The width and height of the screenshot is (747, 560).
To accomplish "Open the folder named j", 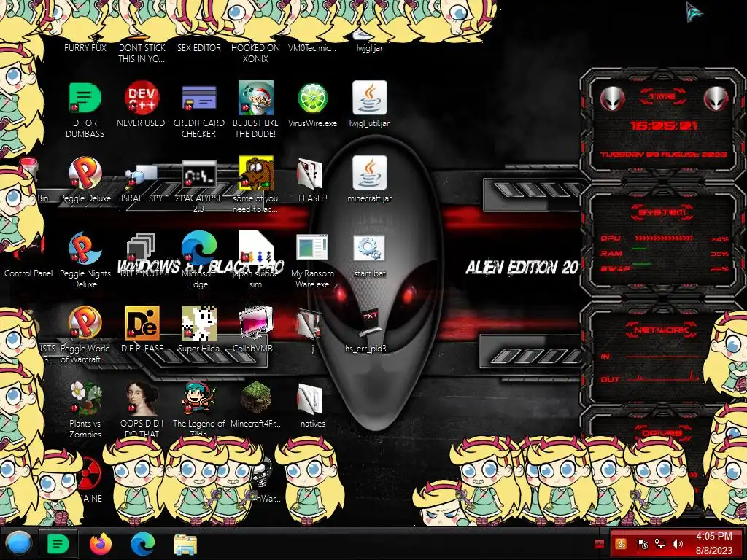I will point(310,324).
